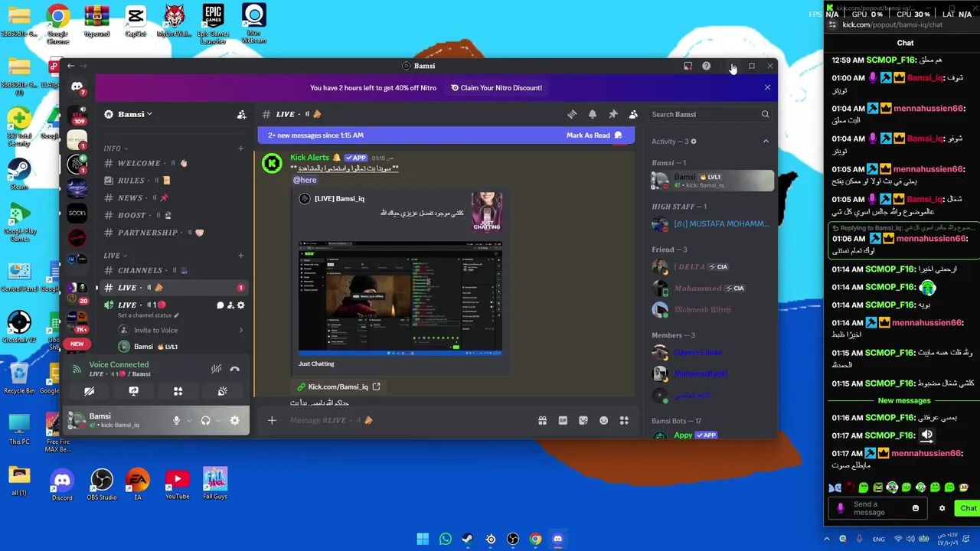The width and height of the screenshot is (980, 551).
Task: Click Windows Start button
Action: pos(423,539)
